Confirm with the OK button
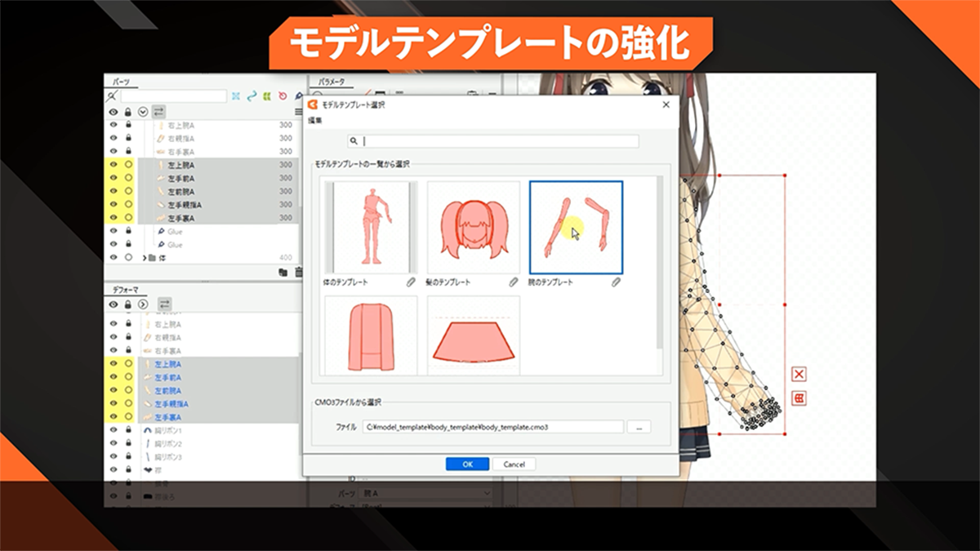The image size is (980, 551). click(x=467, y=464)
